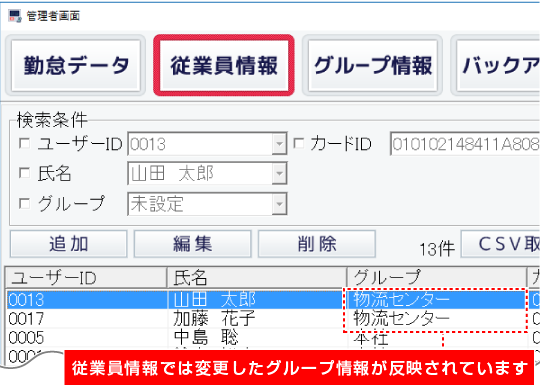The width and height of the screenshot is (540, 389).
Task: Open the グループ情報 tab
Action: [x=373, y=65]
